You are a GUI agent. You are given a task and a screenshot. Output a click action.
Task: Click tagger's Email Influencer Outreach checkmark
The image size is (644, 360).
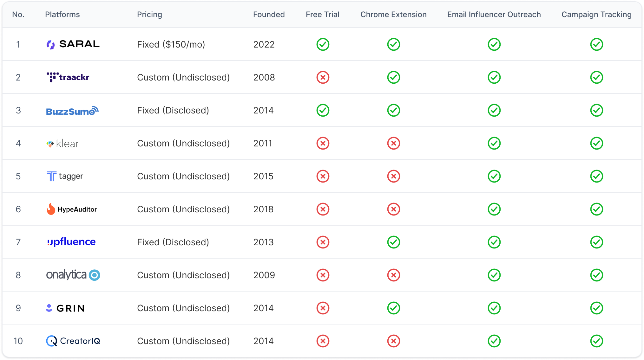tap(494, 176)
